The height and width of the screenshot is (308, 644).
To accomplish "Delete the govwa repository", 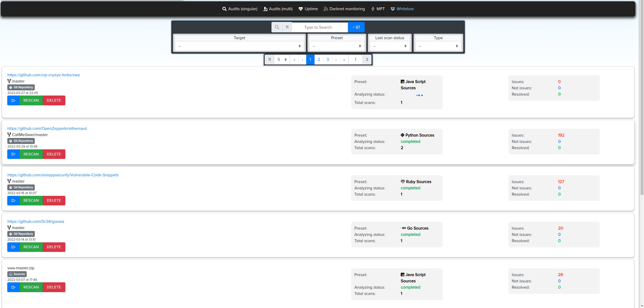I will click(x=54, y=247).
